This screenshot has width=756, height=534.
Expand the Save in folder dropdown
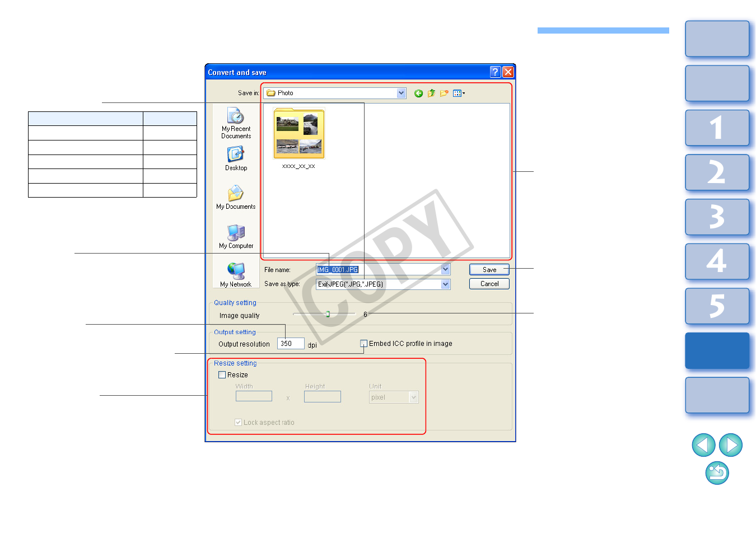(401, 93)
